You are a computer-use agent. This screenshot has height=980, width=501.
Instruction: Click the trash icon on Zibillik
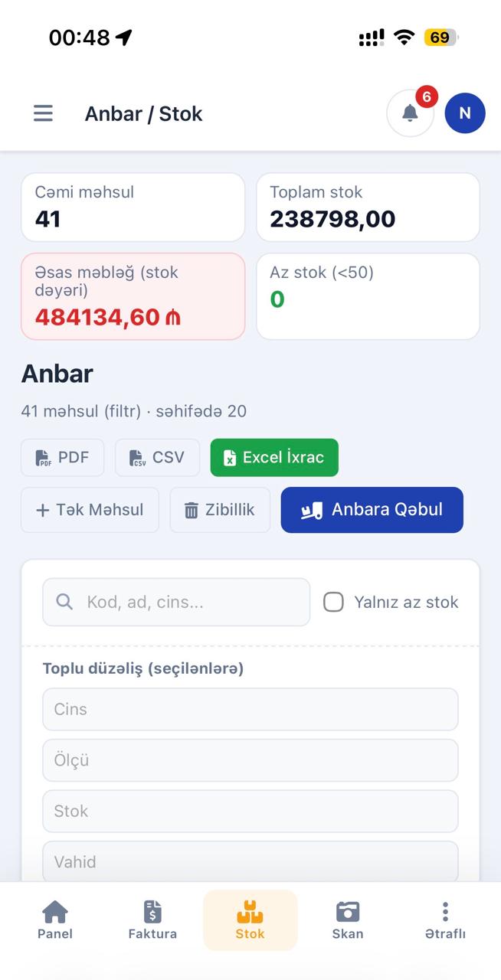point(188,510)
